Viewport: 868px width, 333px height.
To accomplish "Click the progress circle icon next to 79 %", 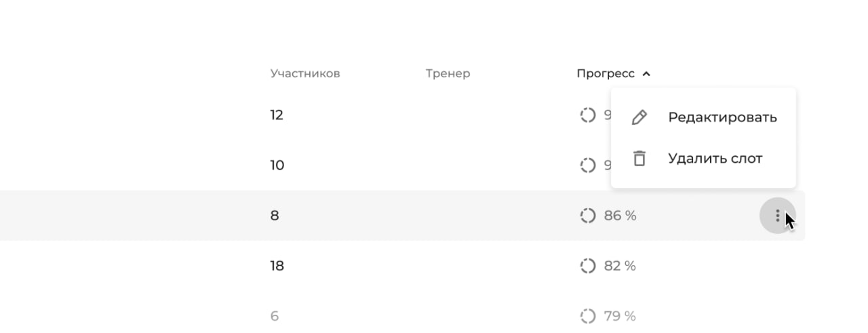I will pyautogui.click(x=587, y=316).
